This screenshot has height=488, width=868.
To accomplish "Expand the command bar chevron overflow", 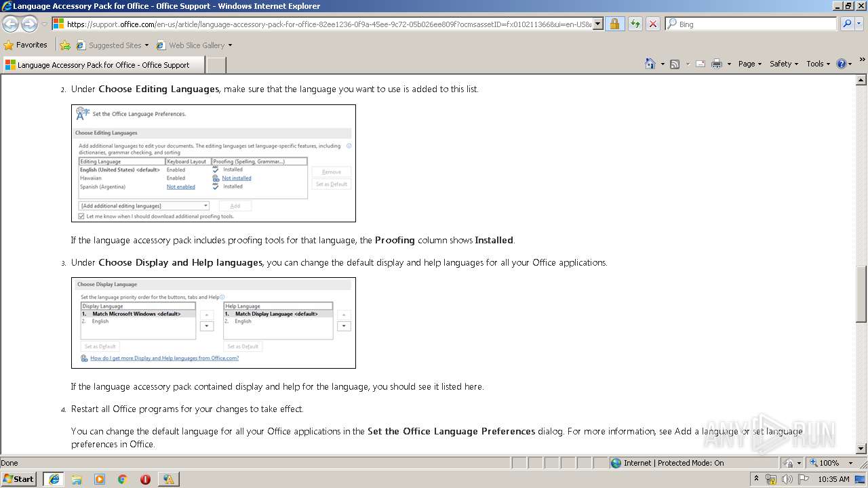I will coord(862,60).
